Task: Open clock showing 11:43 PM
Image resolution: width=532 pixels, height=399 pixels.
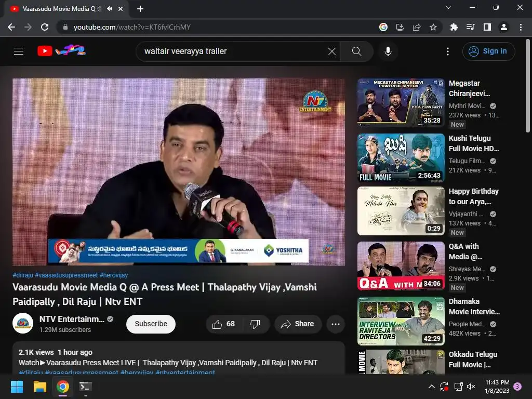Action: point(497,387)
